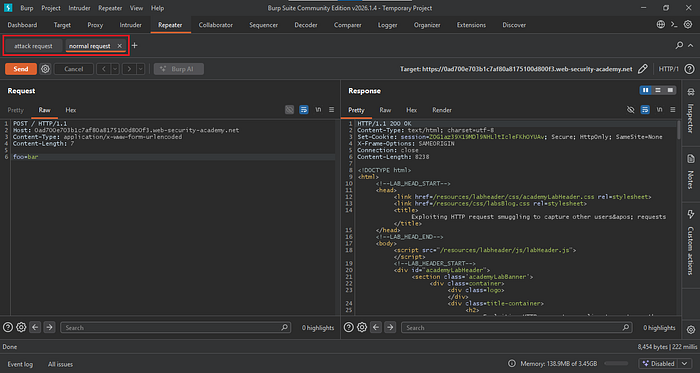Switch Request view to Hex
Viewport: 700px width, 373px height.
click(71, 110)
